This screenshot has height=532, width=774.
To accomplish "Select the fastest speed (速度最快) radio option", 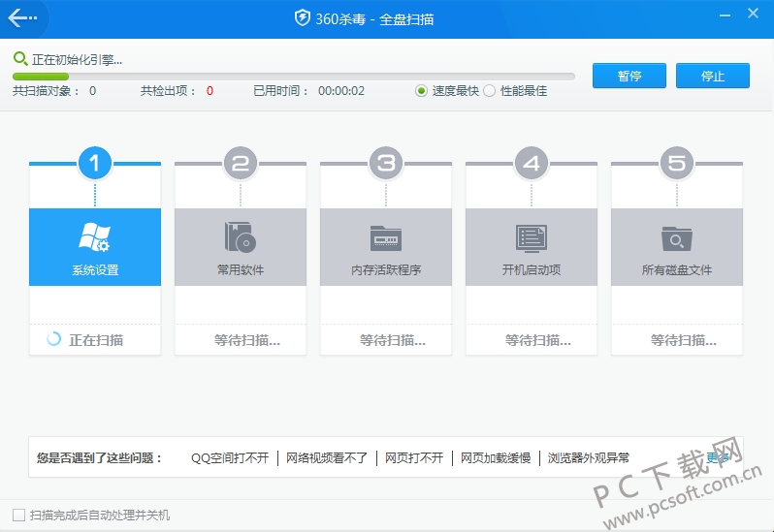I will 422,91.
